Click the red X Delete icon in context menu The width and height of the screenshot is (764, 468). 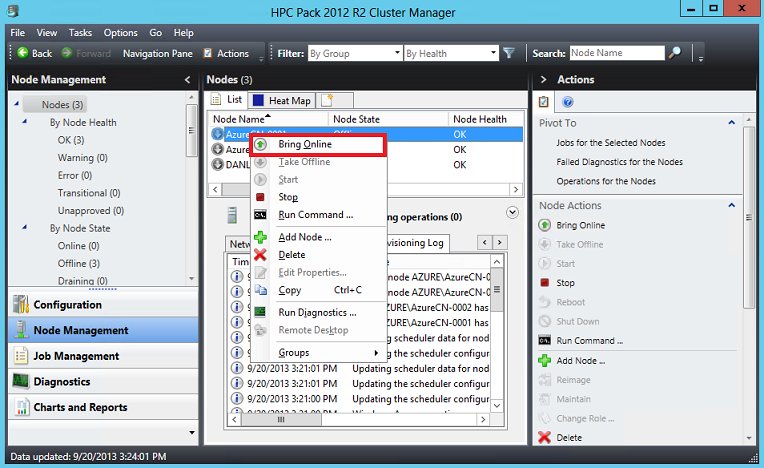[x=260, y=254]
